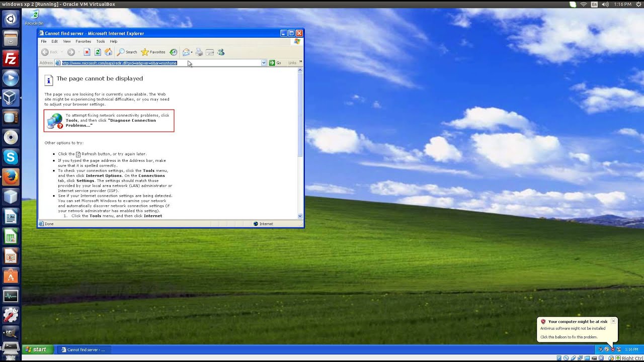Open the Search magnifier button

click(127, 52)
